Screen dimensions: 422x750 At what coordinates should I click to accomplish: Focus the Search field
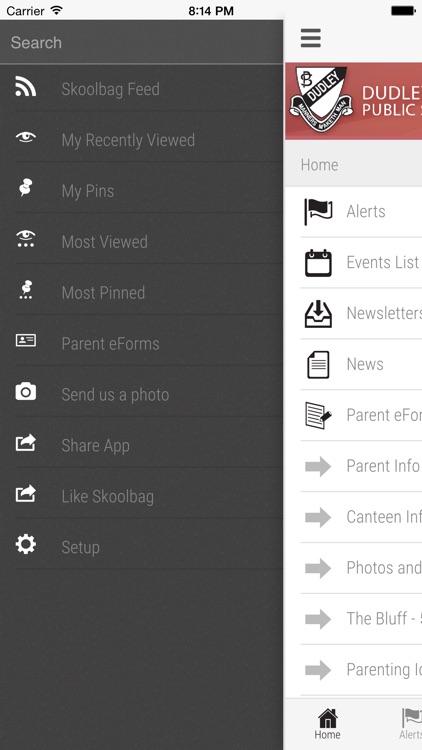142,43
